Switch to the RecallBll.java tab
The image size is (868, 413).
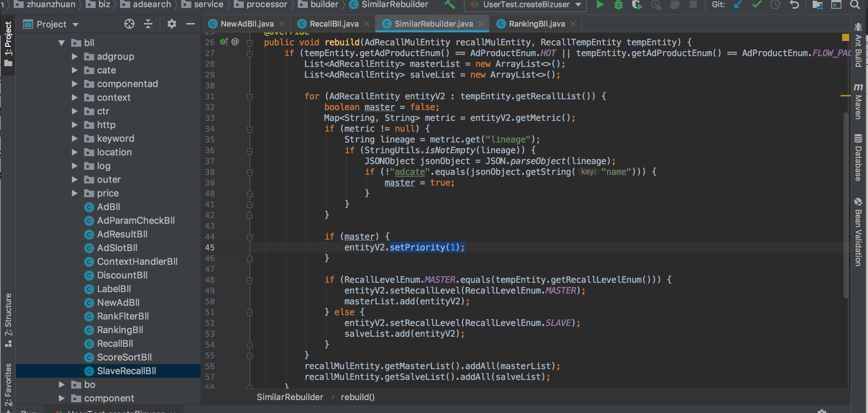click(333, 24)
